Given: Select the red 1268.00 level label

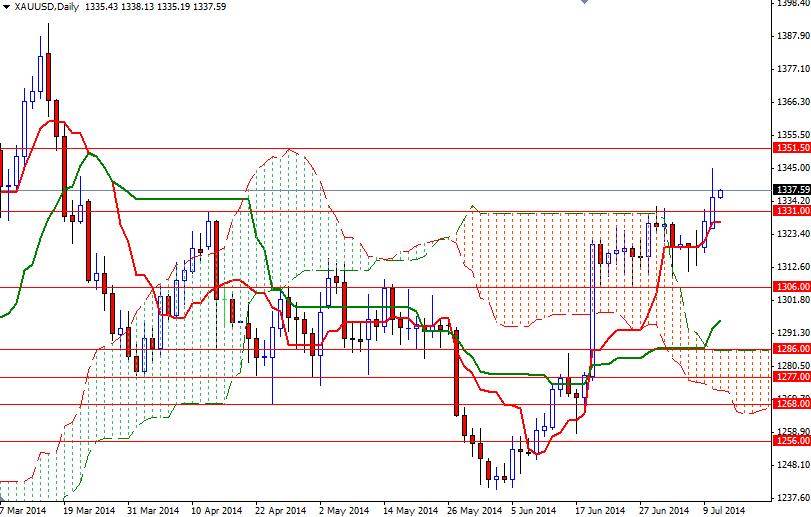Looking at the screenshot, I should pos(791,403).
